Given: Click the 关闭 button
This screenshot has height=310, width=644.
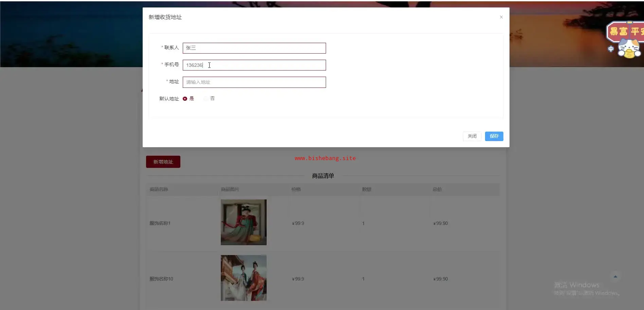Looking at the screenshot, I should pos(472,136).
